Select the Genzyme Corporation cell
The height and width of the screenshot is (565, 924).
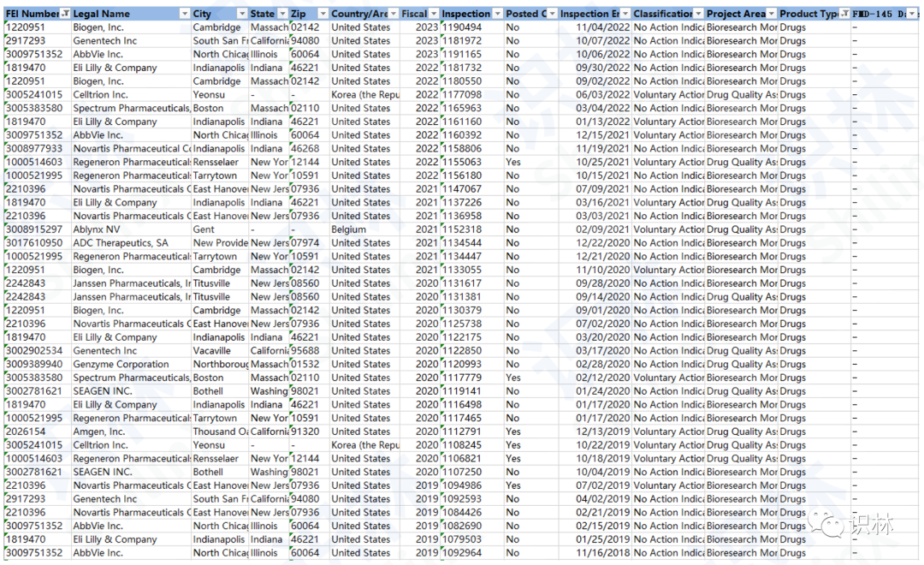(132, 365)
